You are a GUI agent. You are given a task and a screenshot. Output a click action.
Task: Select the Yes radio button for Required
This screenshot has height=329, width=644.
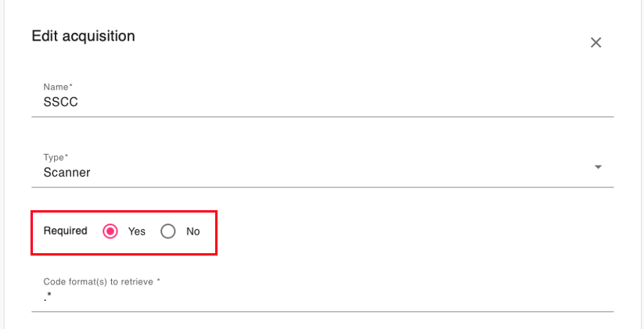[x=110, y=231]
